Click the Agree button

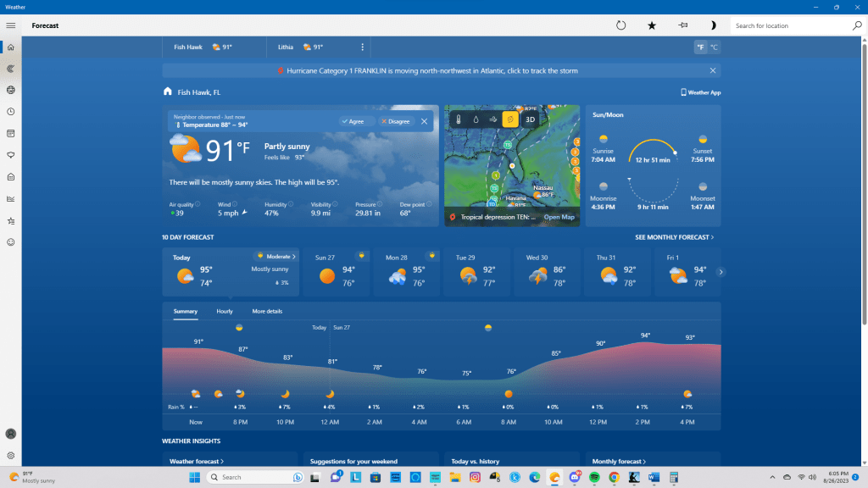pos(353,121)
